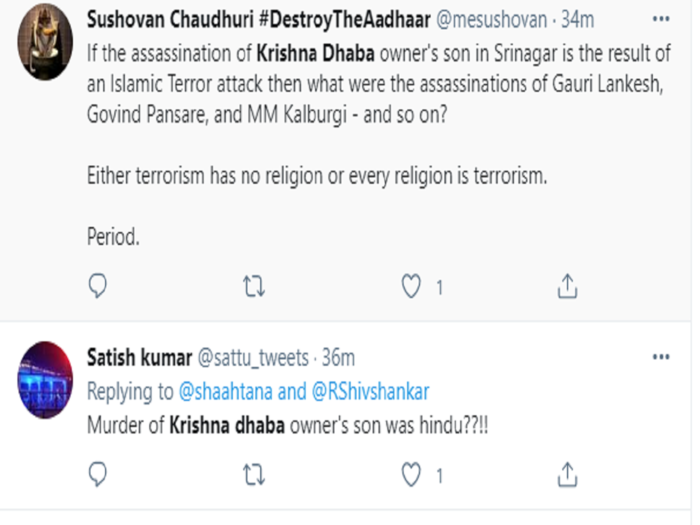Like Satish kumar's tweet
Screen dimensions: 700x525
coord(411,474)
